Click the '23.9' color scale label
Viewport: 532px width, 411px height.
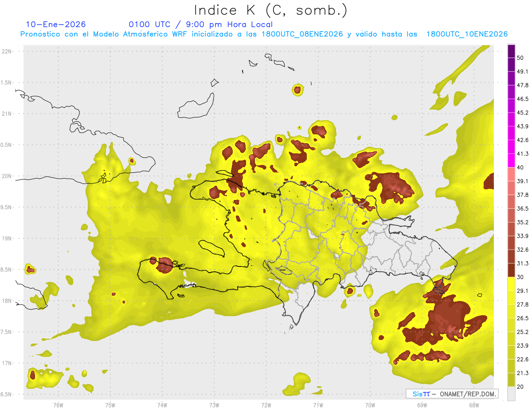[522, 346]
